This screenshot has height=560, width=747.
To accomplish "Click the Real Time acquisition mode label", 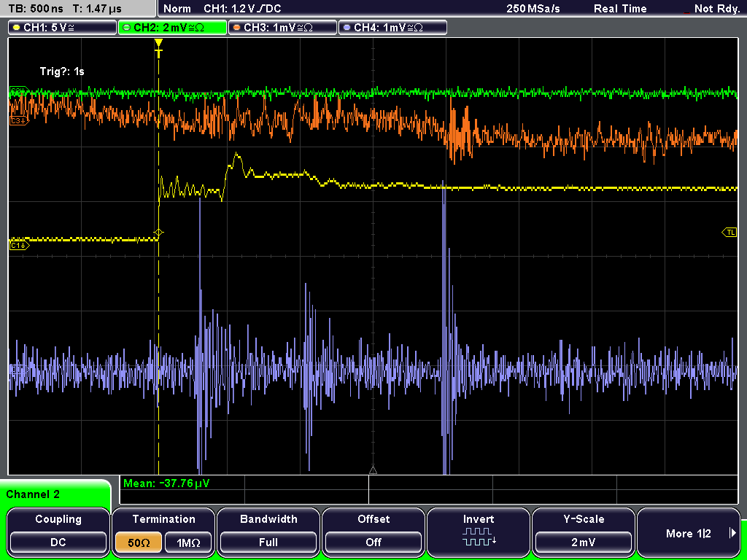I will (x=620, y=9).
